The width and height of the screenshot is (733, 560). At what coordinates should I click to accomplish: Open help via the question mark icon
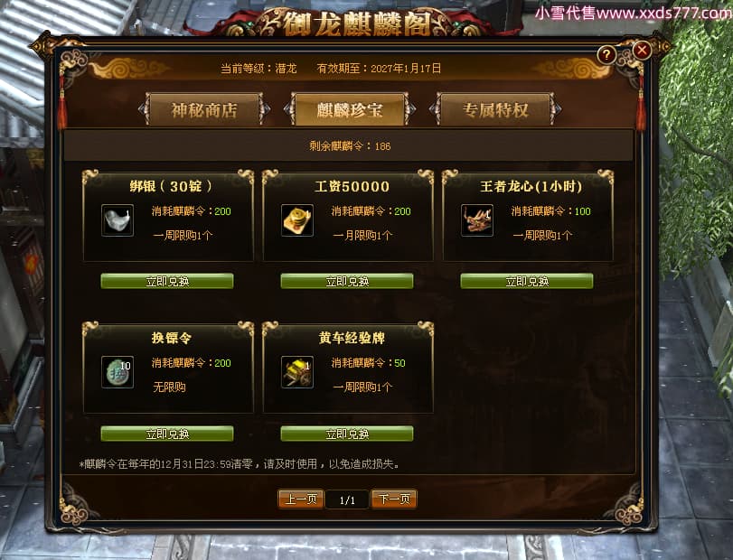pos(606,55)
